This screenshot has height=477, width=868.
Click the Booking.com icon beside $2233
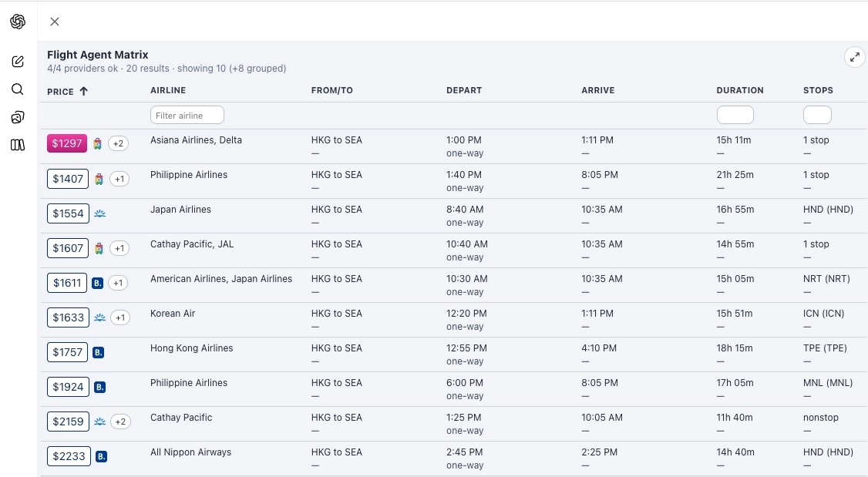click(99, 456)
